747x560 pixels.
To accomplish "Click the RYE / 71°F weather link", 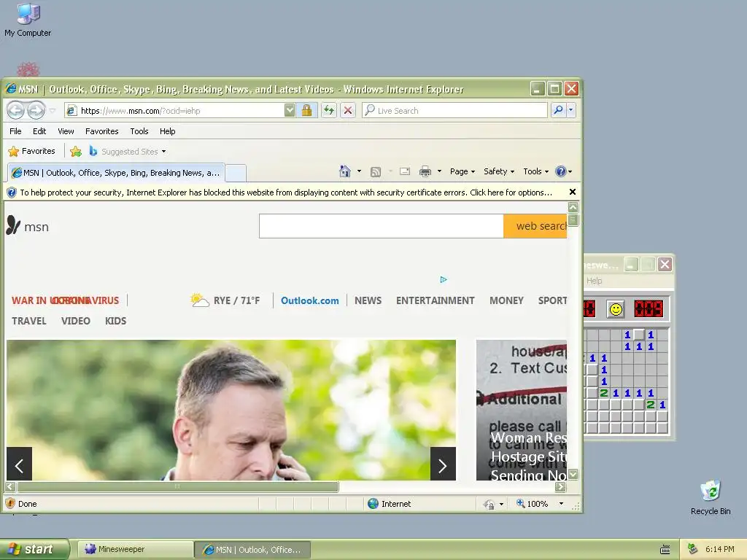I will (225, 300).
